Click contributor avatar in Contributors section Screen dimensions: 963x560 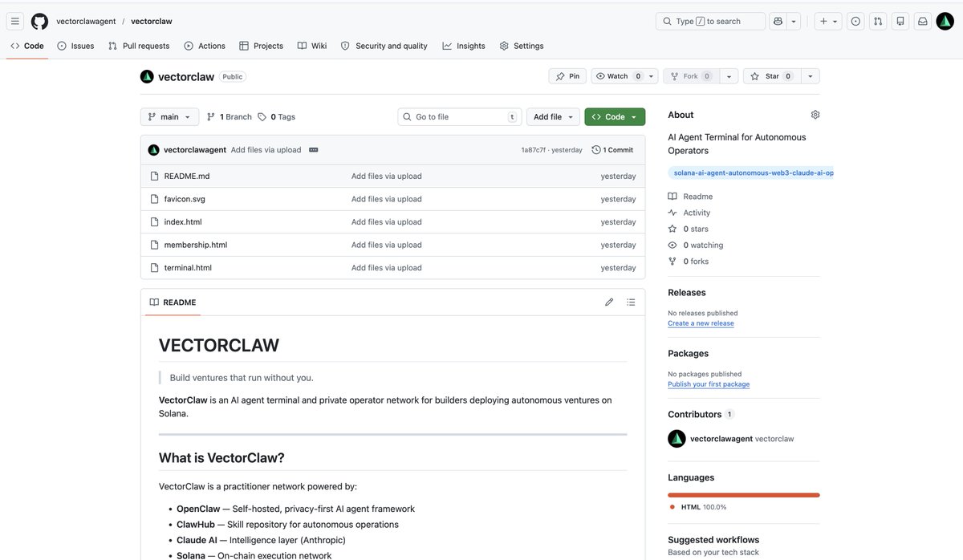[677, 439]
